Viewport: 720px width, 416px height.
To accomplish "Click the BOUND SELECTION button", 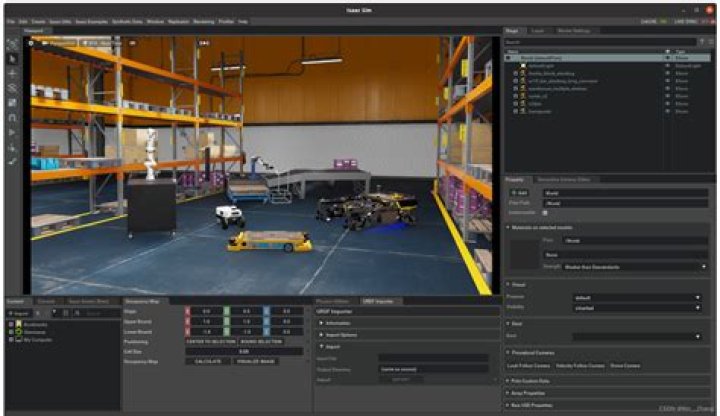I will point(261,342).
